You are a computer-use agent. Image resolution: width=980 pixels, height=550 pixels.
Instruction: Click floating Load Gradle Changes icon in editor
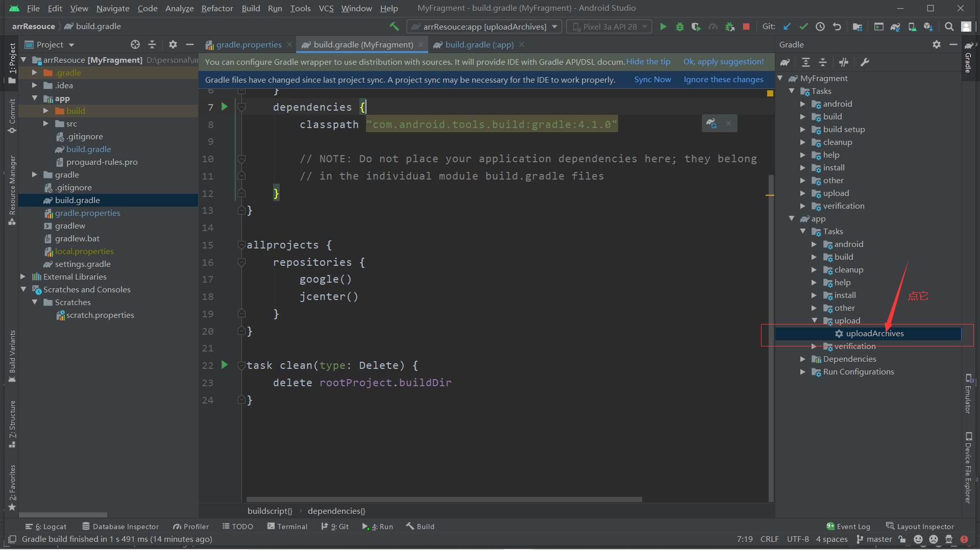pyautogui.click(x=712, y=123)
